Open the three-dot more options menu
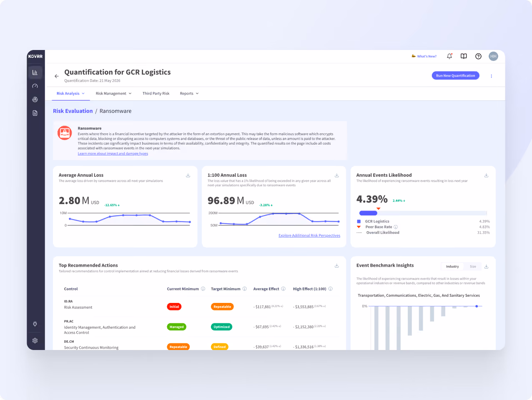 click(492, 76)
